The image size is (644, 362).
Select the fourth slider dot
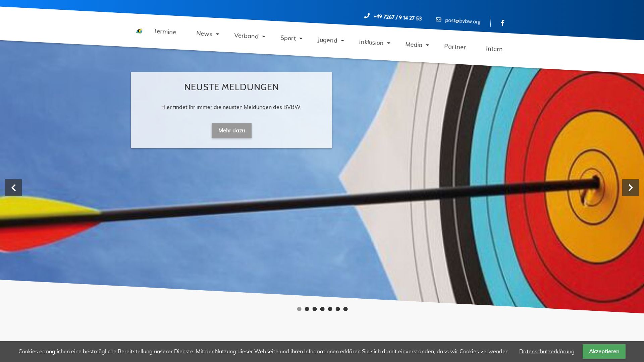tap(322, 309)
